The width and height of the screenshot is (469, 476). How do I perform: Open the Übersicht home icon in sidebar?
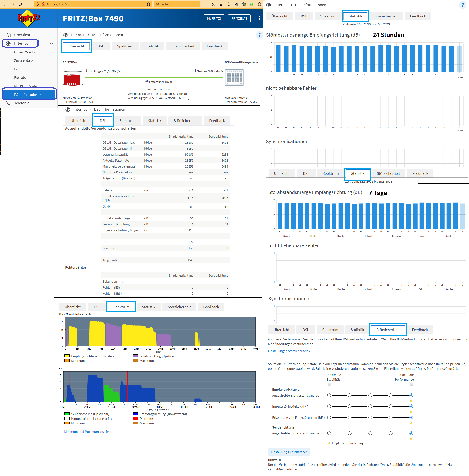pyautogui.click(x=8, y=35)
